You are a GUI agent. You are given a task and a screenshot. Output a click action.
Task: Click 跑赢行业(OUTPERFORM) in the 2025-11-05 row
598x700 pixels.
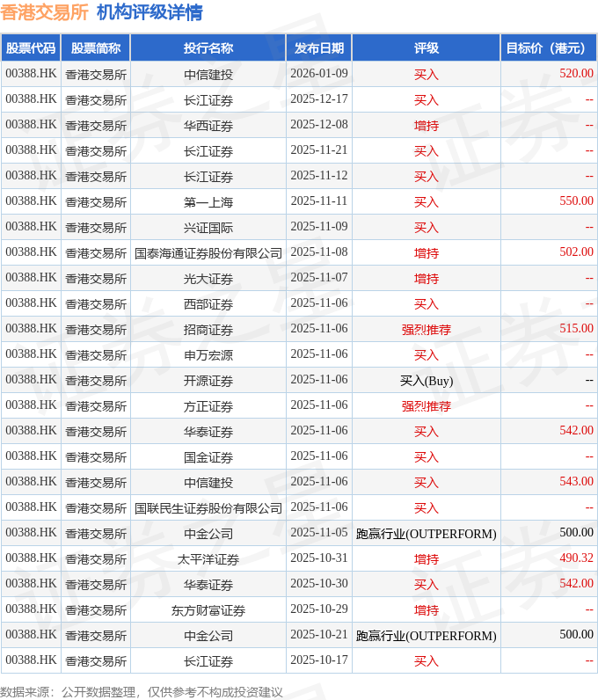[426, 533]
